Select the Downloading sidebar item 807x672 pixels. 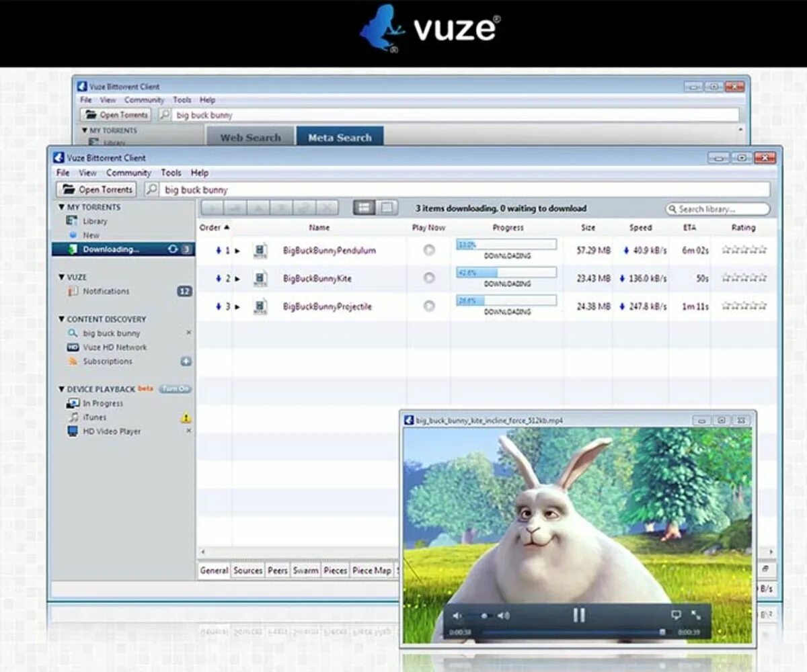pyautogui.click(x=123, y=249)
